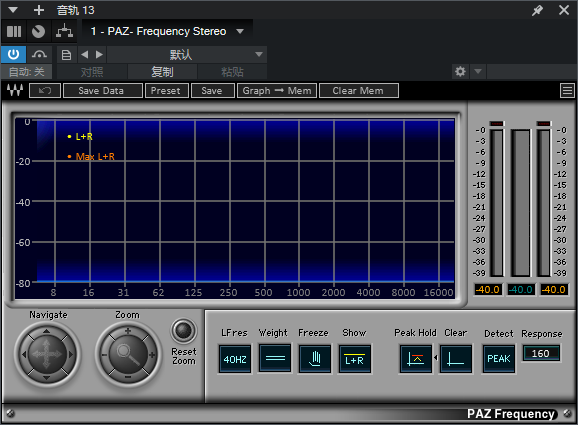Toggle the Detect PEAK mode button
Viewport: 578px width, 425px height.
point(499,359)
